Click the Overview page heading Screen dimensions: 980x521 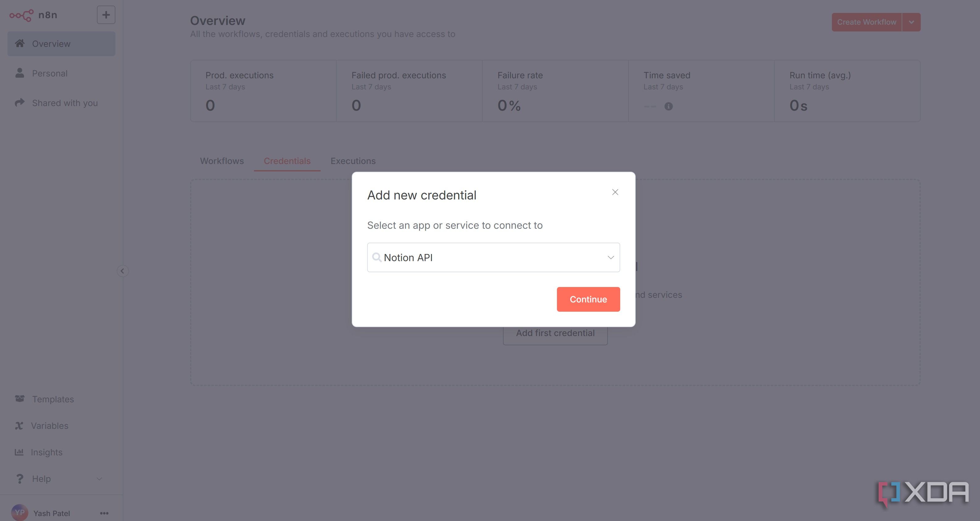click(x=218, y=21)
